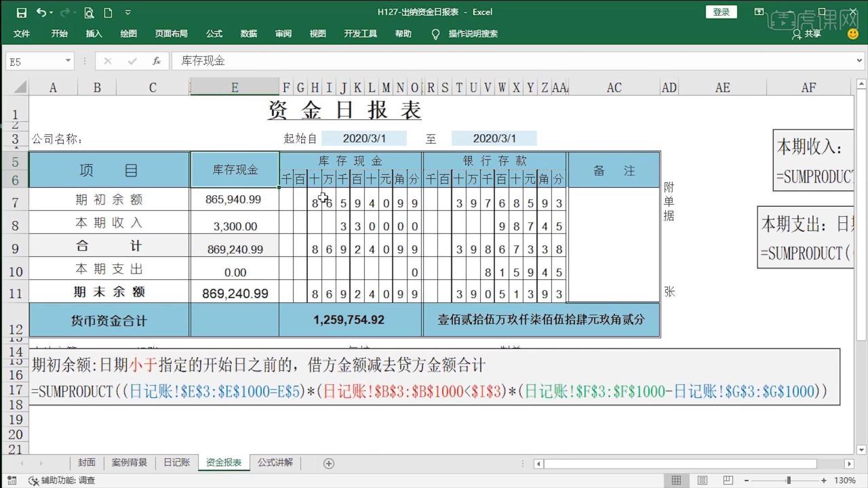Switch to the 封面 sheet tab
This screenshot has height=488, width=868.
86,462
